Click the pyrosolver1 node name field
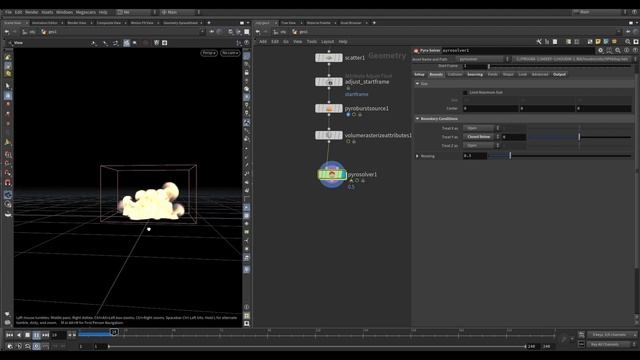Viewport: 640px width, 360px height. 518,51
